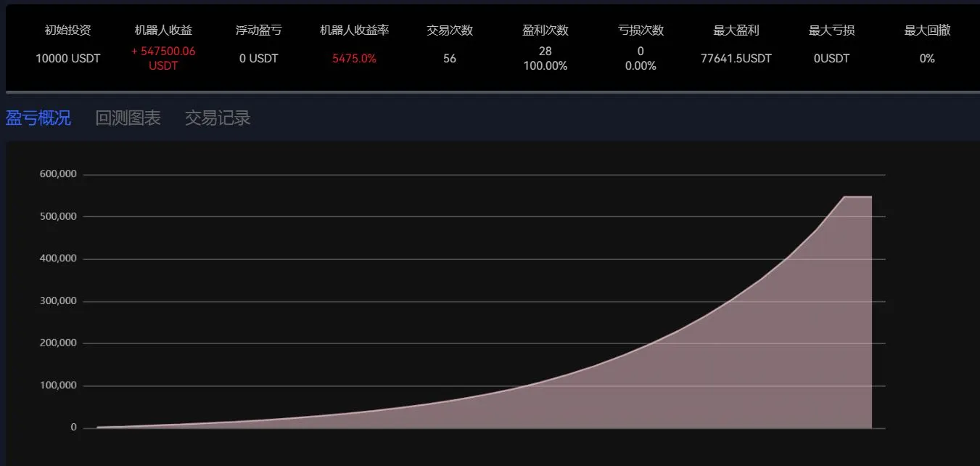The height and width of the screenshot is (466, 980).
Task: Click the plateau peak of the profit curve
Action: tap(858, 197)
